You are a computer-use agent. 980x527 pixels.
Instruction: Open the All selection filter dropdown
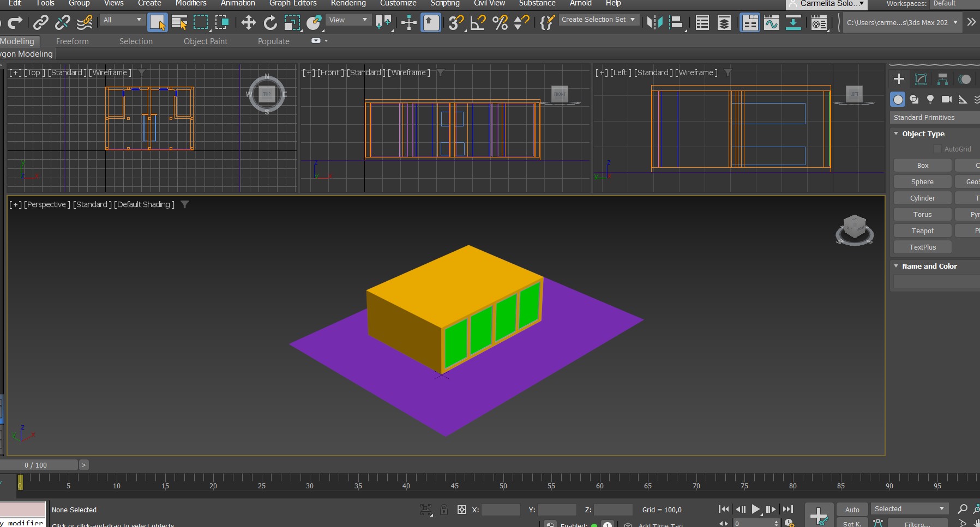point(122,20)
